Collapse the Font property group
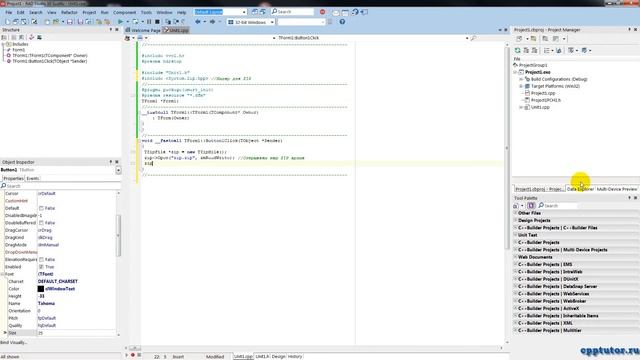This screenshot has width=640, height=360. pos(2,274)
